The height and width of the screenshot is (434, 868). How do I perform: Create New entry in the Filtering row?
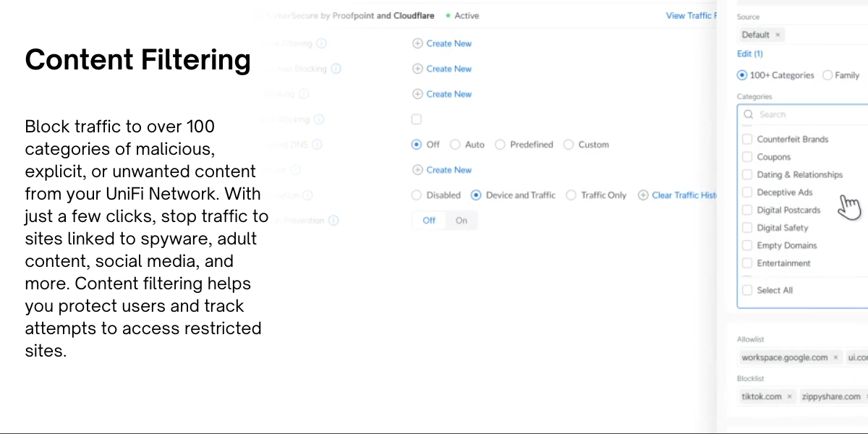tap(442, 43)
